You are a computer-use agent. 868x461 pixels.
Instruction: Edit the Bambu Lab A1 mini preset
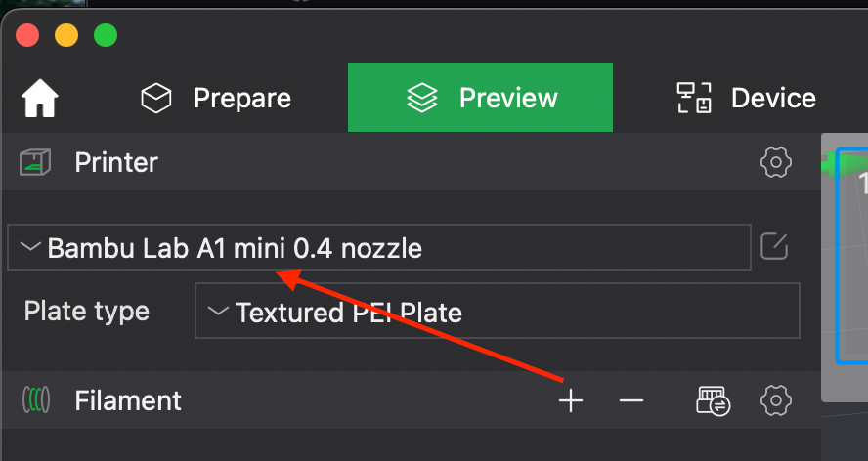point(774,248)
